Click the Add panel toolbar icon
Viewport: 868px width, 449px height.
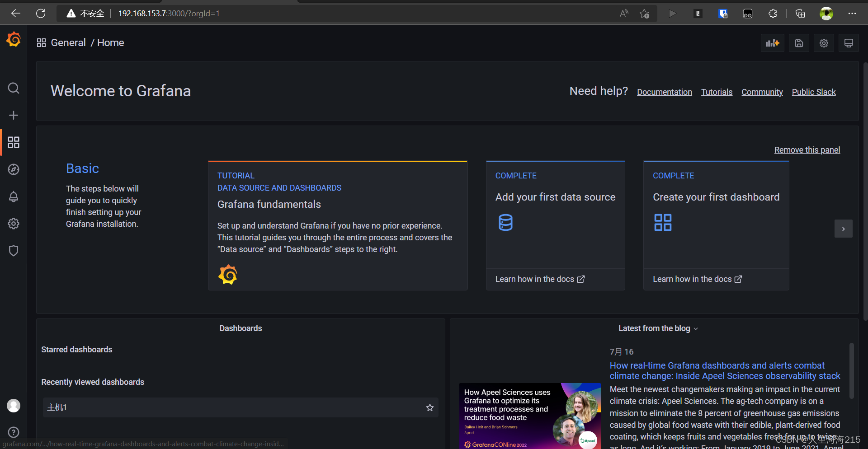[x=772, y=43]
